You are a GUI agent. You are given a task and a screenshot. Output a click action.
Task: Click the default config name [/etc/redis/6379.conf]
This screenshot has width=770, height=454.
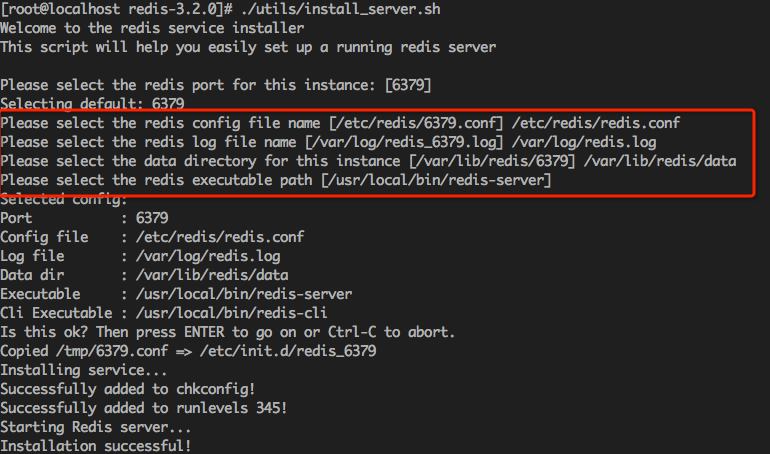(x=416, y=123)
